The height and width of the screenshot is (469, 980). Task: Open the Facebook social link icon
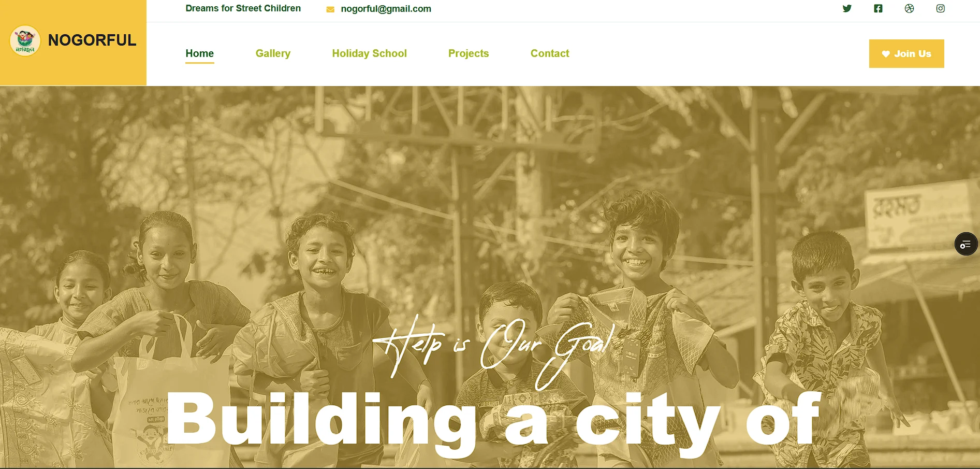point(878,8)
